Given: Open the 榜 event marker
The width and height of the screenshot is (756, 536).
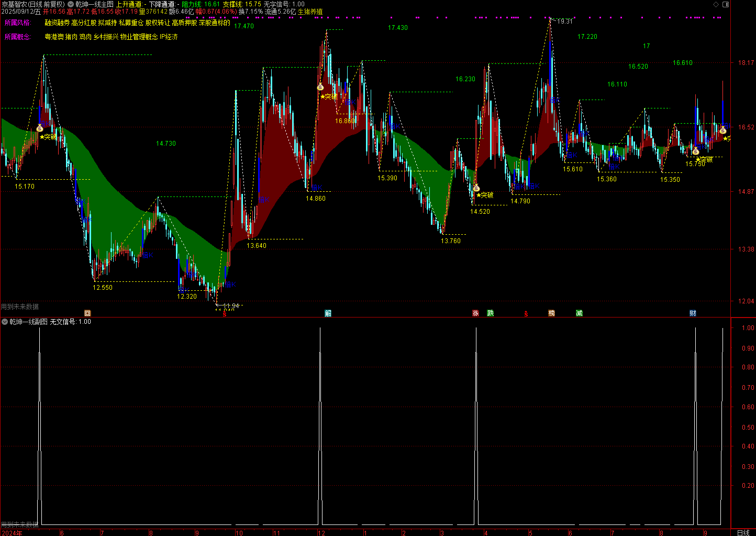Looking at the screenshot, I should click(552, 313).
